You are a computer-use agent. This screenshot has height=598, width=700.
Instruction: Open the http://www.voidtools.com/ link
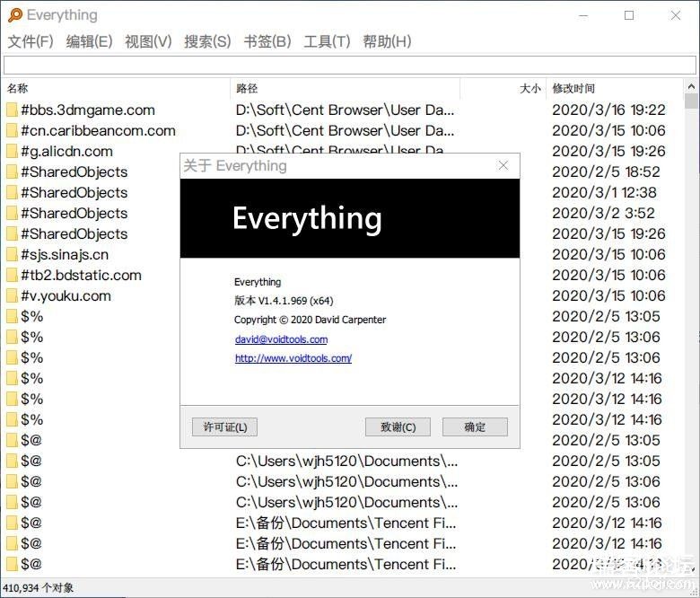click(x=293, y=358)
